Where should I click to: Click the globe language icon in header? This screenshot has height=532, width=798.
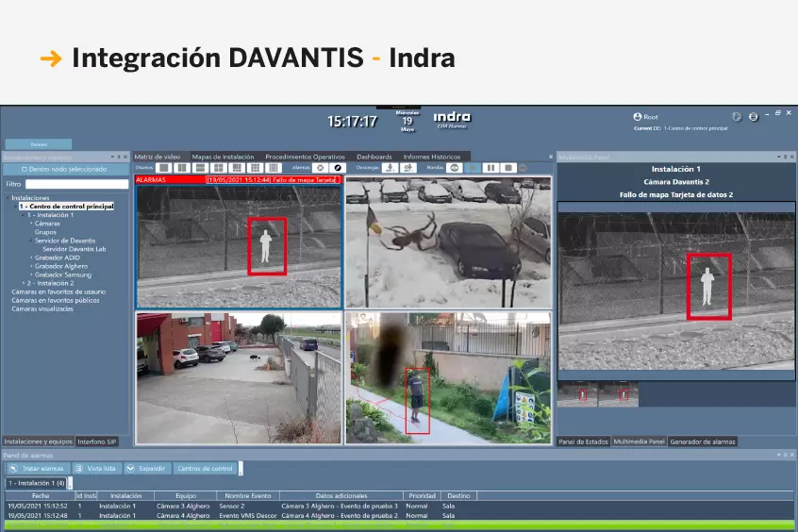[754, 117]
